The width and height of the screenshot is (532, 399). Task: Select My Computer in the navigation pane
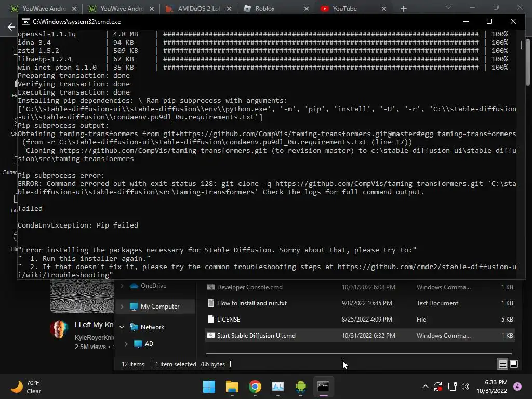(160, 307)
